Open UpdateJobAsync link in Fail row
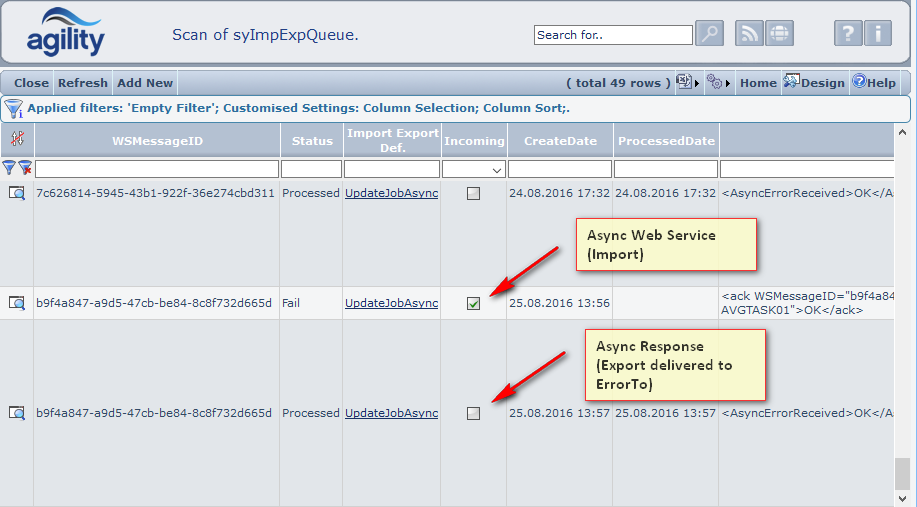The image size is (917, 507). (x=391, y=303)
